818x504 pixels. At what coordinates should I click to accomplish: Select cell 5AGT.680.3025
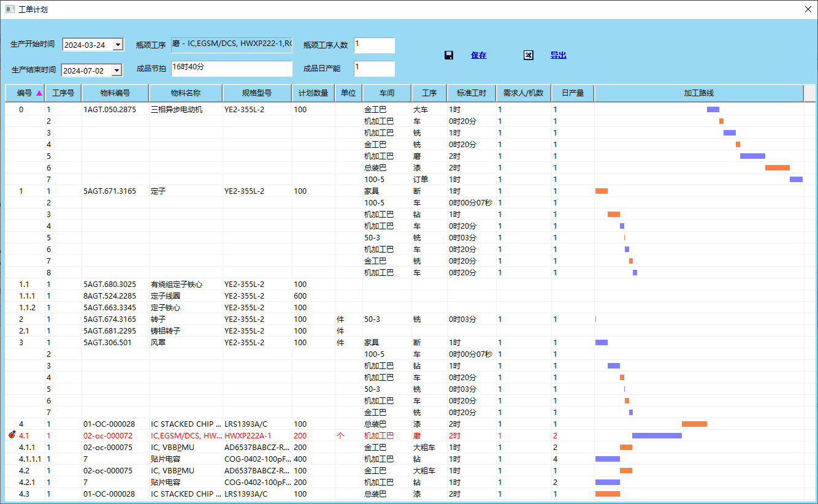[115, 284]
